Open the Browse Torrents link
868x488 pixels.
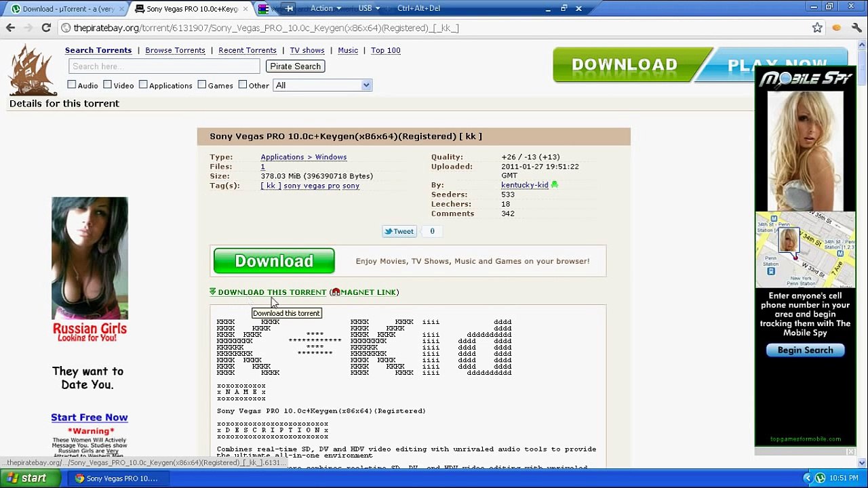click(175, 50)
